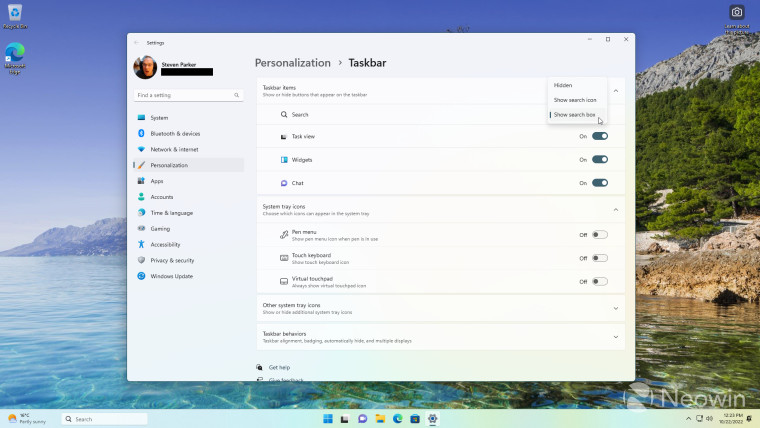Click the Settings gear taskbar icon
This screenshot has height=428, width=760.
(432, 419)
